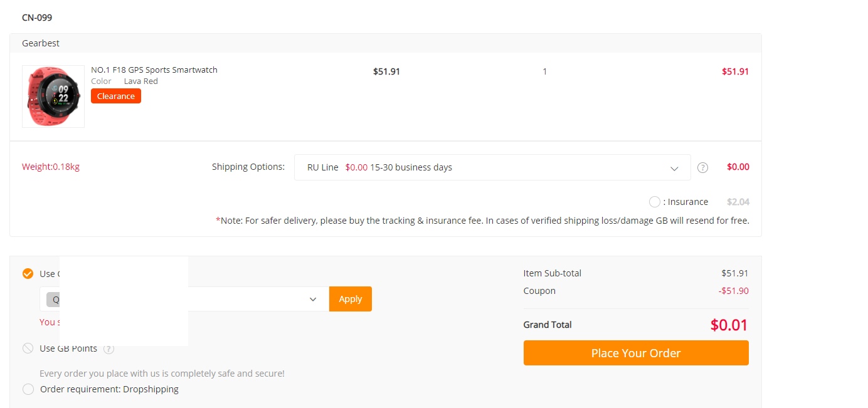Open NO.1 F18 GPS Sports Smartwatch link

click(154, 70)
